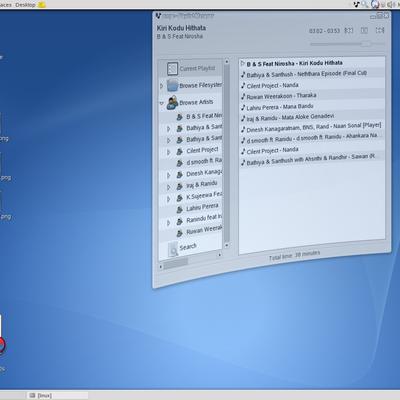Expand the Ranindu feat artist node
The height and width of the screenshot is (400, 400).
pyautogui.click(x=169, y=222)
